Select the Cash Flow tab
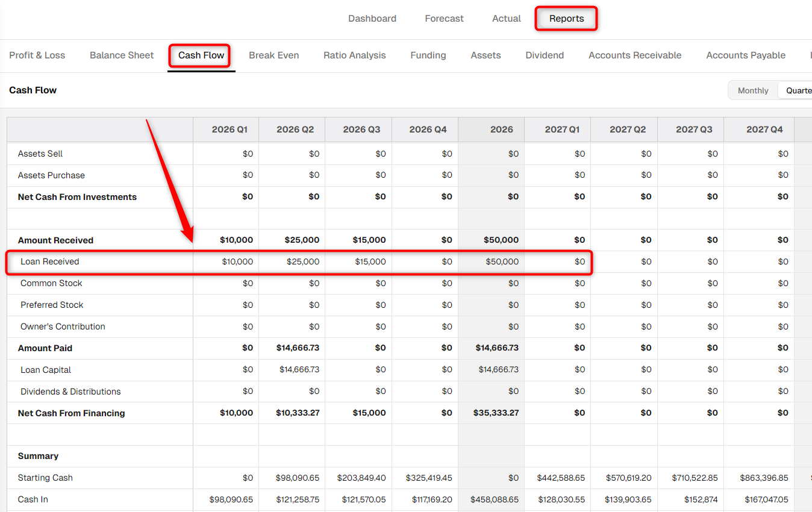Viewport: 812px width, 512px height. tap(201, 55)
